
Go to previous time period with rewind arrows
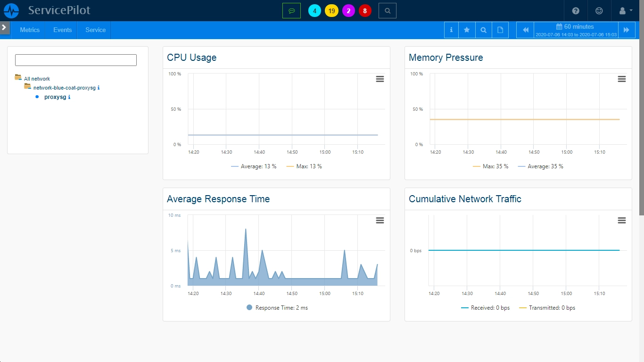(526, 30)
